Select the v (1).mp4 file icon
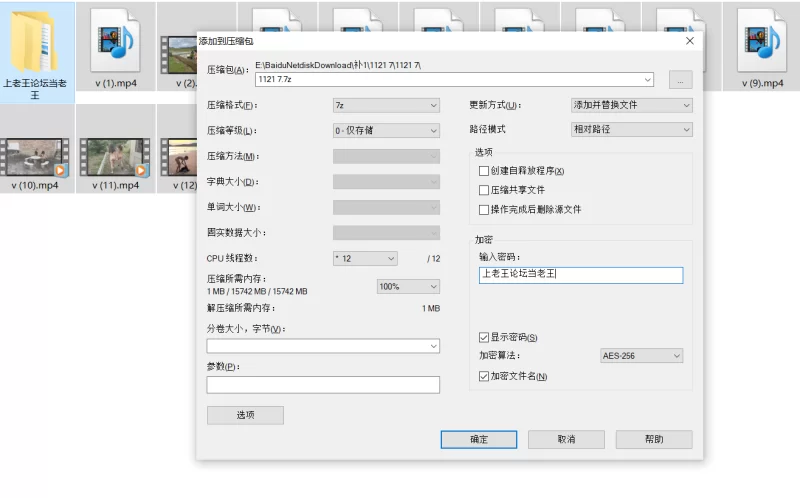Screen dimensions: 800x498 click(x=115, y=40)
